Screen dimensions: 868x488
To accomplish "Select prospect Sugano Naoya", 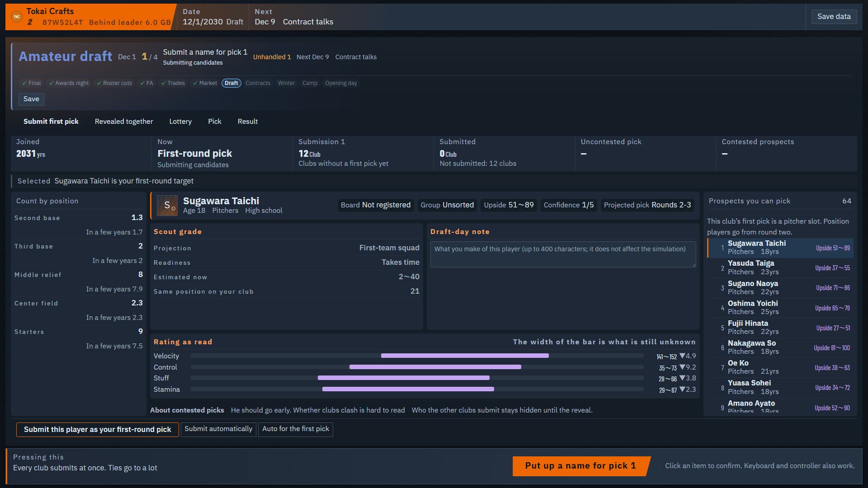I will pos(780,288).
